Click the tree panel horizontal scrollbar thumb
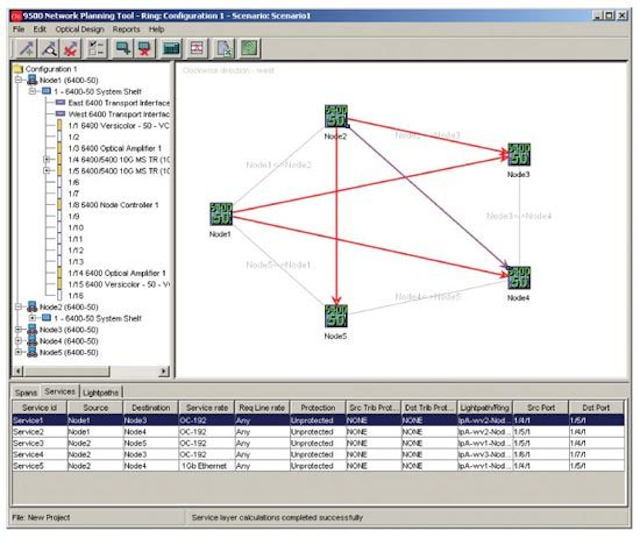This screenshot has height=538, width=640. [x=67, y=371]
